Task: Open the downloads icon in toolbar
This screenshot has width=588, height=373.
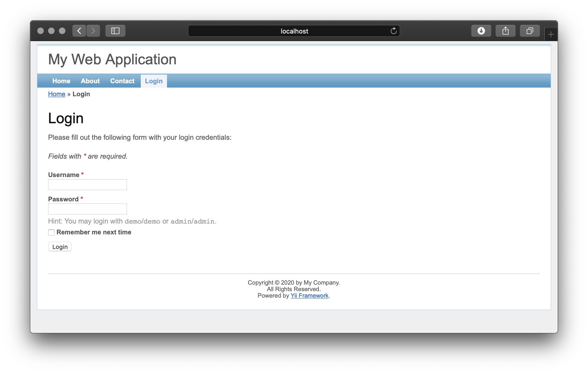Action: coord(481,31)
